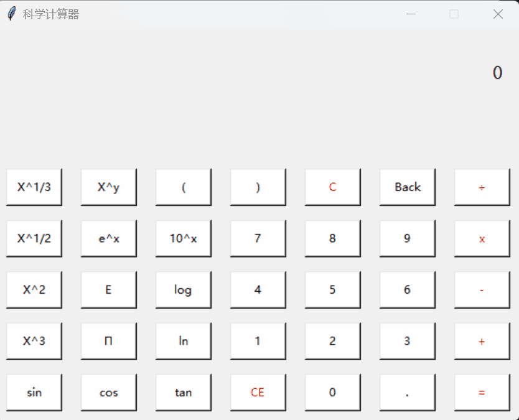Click the tan function button
This screenshot has height=420, width=519.
(x=184, y=393)
